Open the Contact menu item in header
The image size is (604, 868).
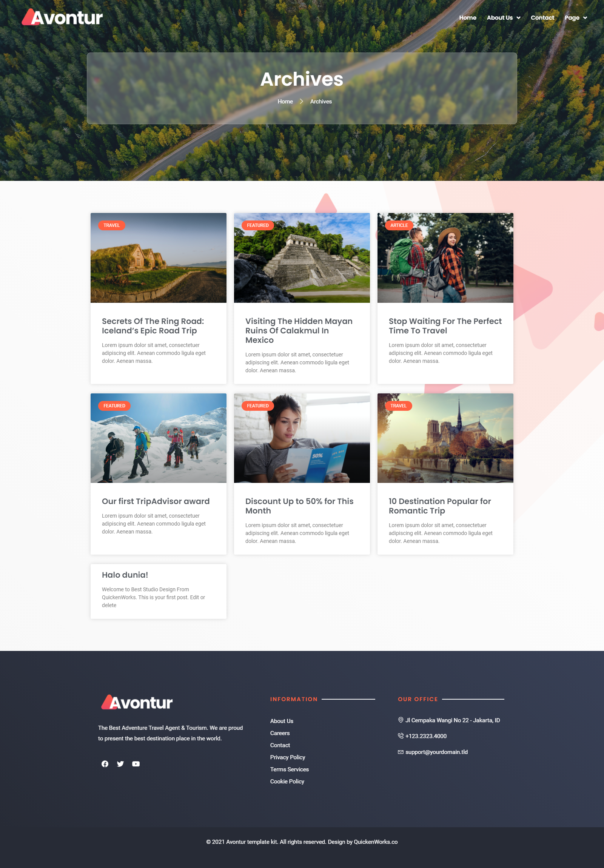(542, 17)
